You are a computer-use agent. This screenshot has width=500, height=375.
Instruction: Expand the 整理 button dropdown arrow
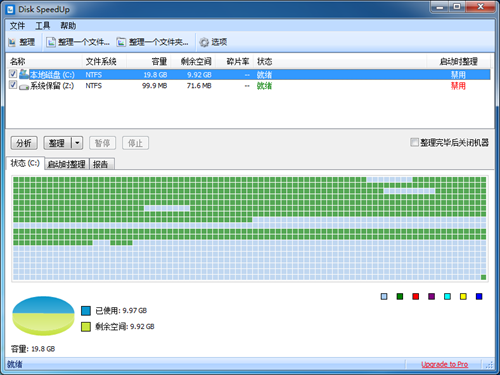[77, 143]
